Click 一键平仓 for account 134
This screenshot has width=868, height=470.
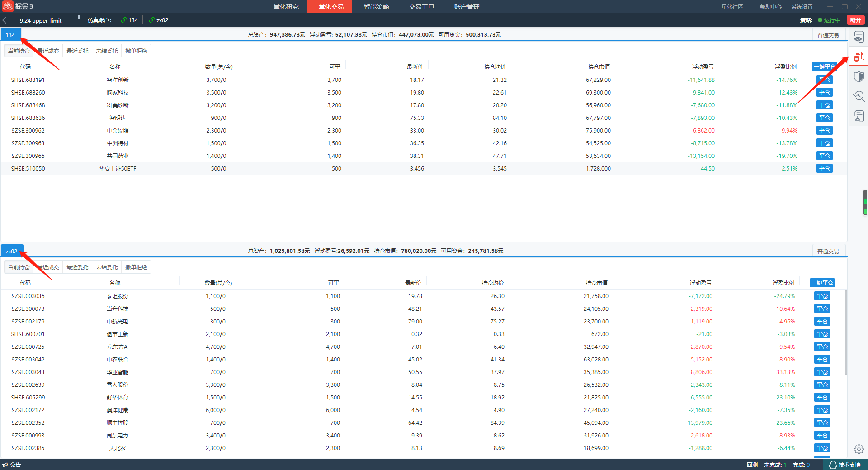tap(824, 67)
